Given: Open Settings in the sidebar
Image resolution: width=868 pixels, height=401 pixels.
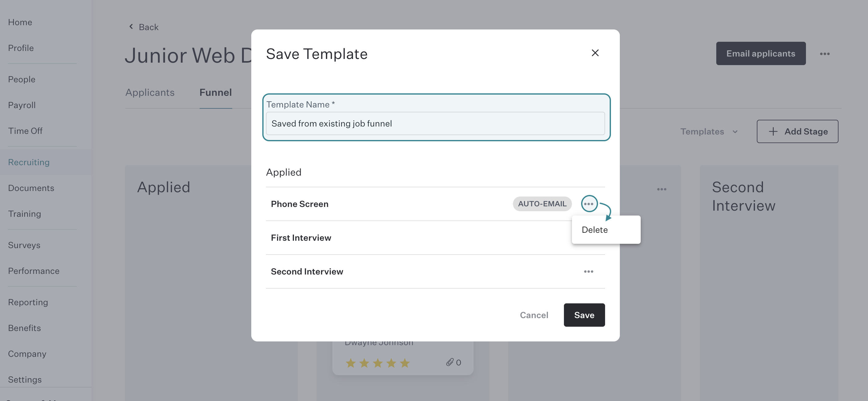Looking at the screenshot, I should pos(25,380).
